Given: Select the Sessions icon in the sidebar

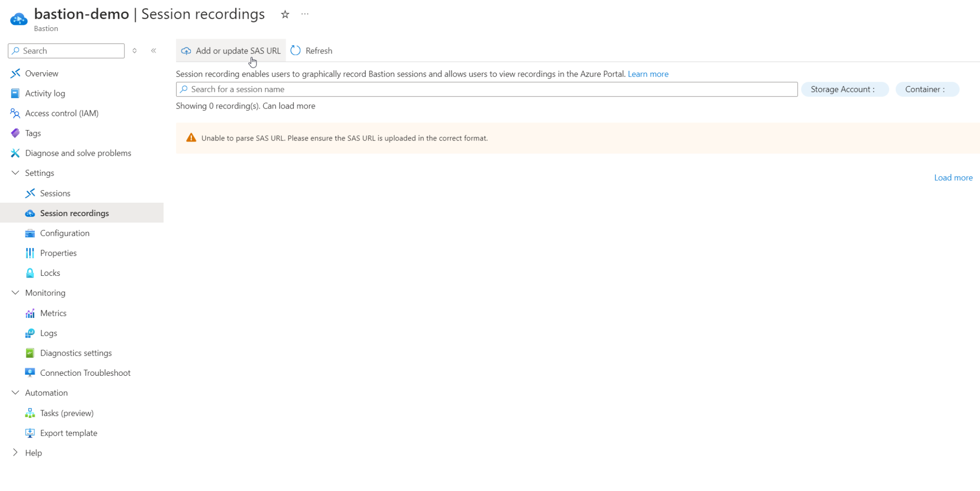Looking at the screenshot, I should pos(30,193).
